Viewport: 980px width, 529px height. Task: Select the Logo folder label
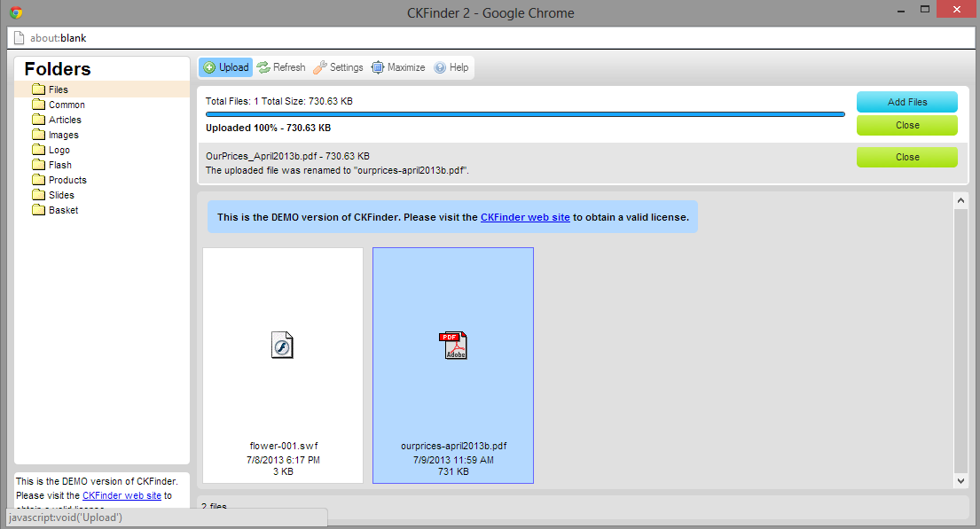59,150
